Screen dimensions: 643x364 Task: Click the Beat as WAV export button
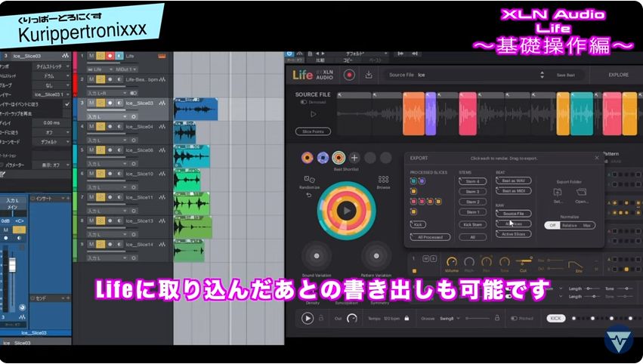513,180
